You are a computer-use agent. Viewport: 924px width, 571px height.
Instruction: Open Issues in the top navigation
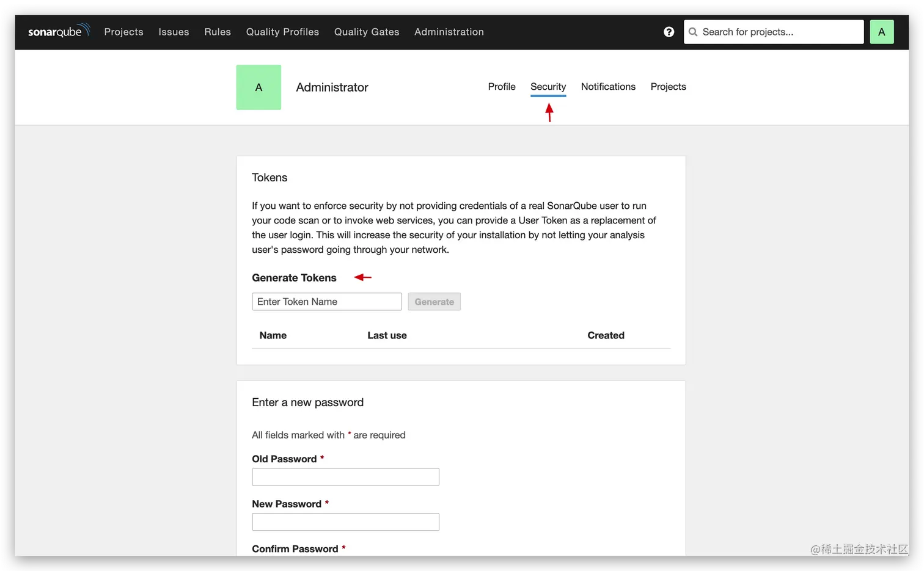click(174, 32)
